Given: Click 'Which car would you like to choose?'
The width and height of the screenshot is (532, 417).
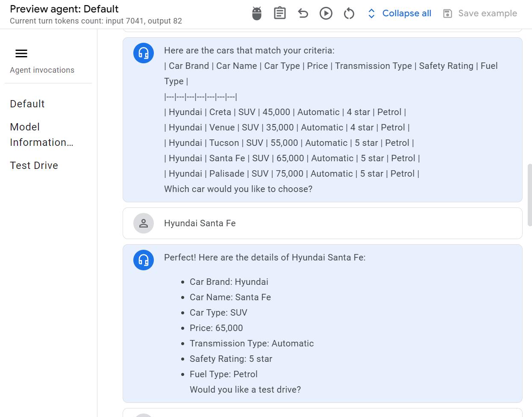Looking at the screenshot, I should tap(238, 189).
